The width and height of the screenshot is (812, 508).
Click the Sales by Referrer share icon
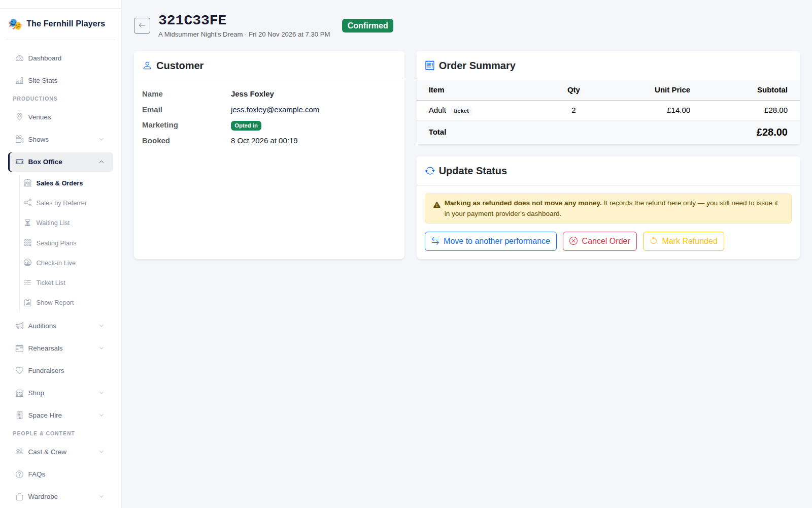tap(28, 203)
